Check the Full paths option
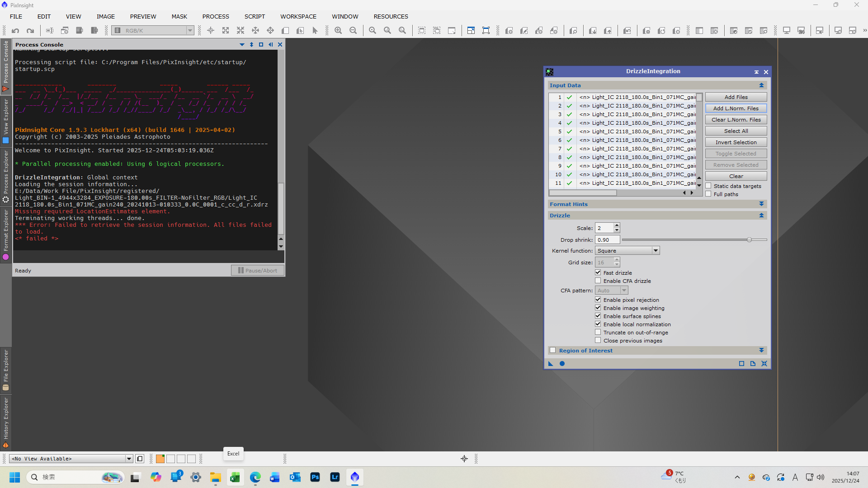 pos(708,194)
